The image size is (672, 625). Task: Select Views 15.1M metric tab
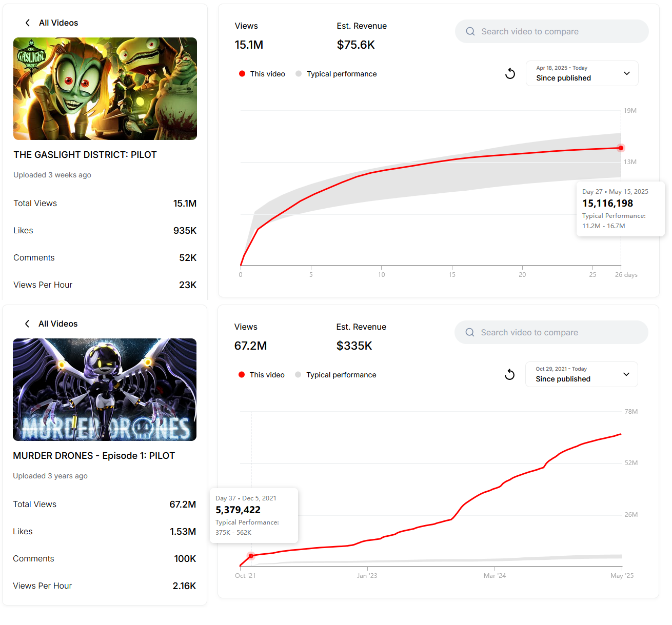[249, 36]
